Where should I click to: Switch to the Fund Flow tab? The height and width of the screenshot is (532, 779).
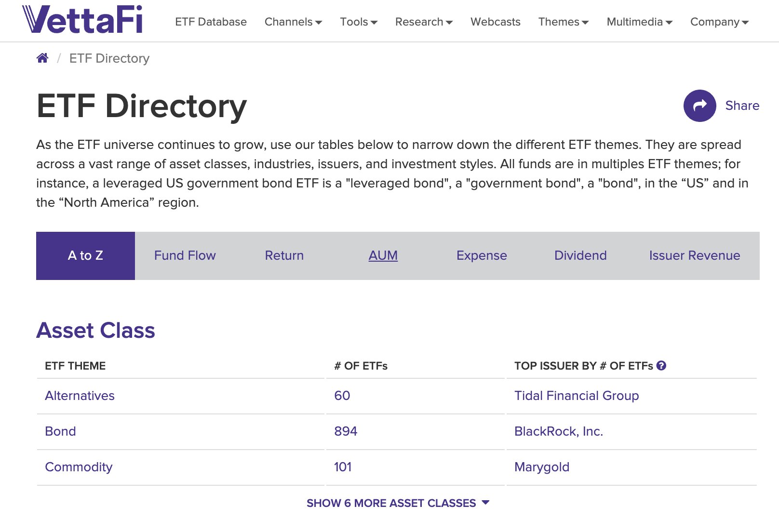pos(185,256)
